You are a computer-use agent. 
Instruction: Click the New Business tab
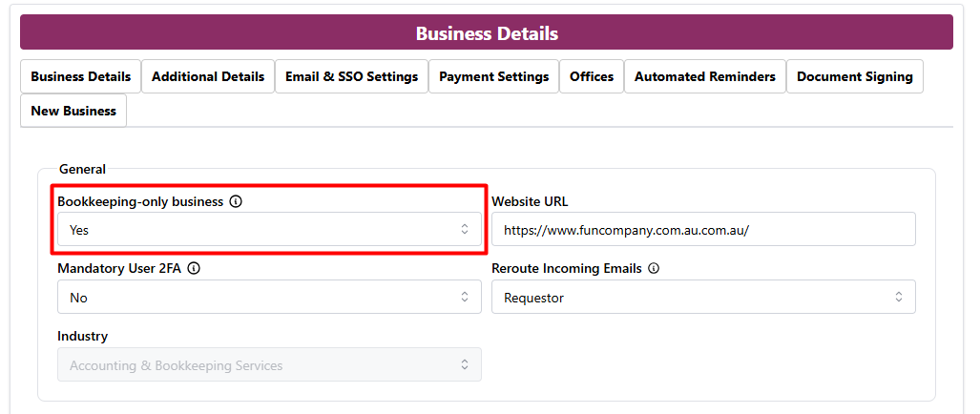point(73,111)
